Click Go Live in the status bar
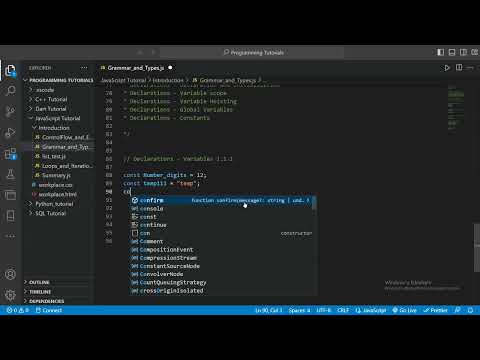This screenshot has width=480, height=360. pos(404,310)
